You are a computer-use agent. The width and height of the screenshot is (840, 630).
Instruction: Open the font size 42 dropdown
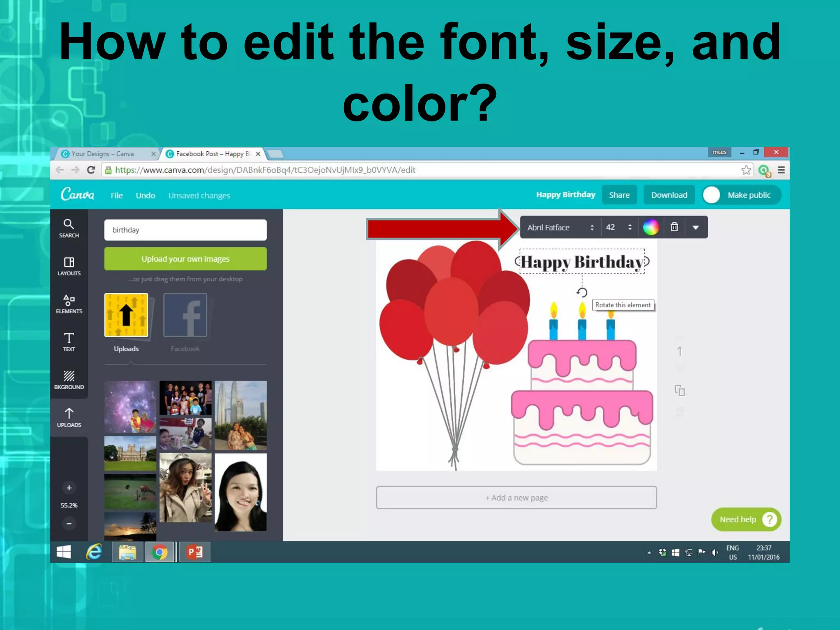pyautogui.click(x=619, y=227)
